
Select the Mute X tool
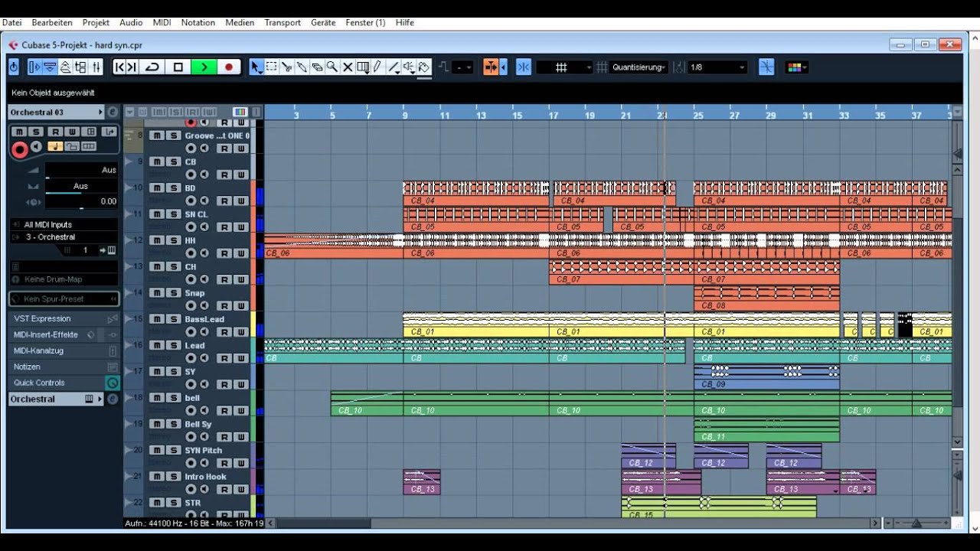point(348,67)
